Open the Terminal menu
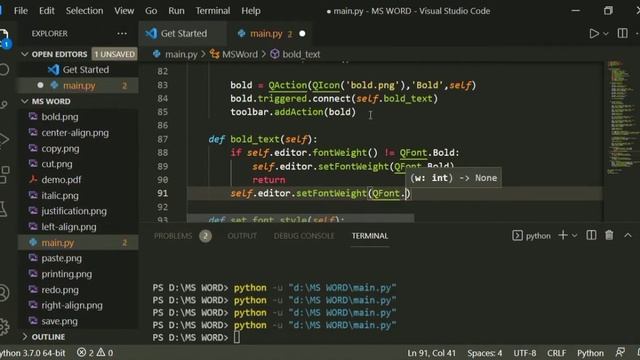The width and height of the screenshot is (640, 360). coord(212,11)
